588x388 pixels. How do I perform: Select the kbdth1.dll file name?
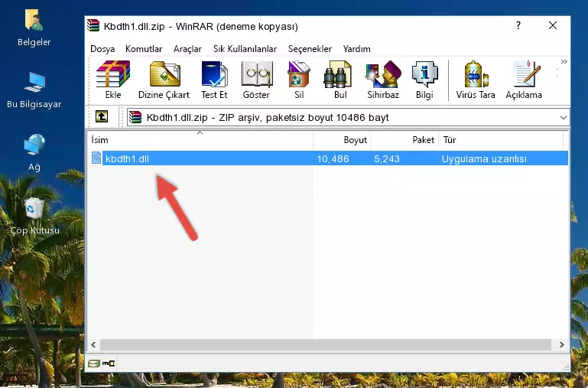tap(127, 158)
